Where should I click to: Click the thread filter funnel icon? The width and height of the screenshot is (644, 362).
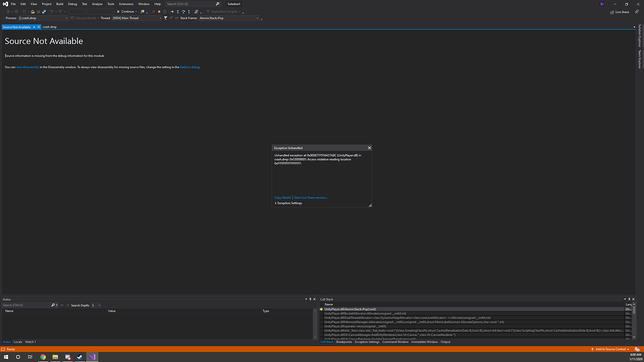click(165, 18)
